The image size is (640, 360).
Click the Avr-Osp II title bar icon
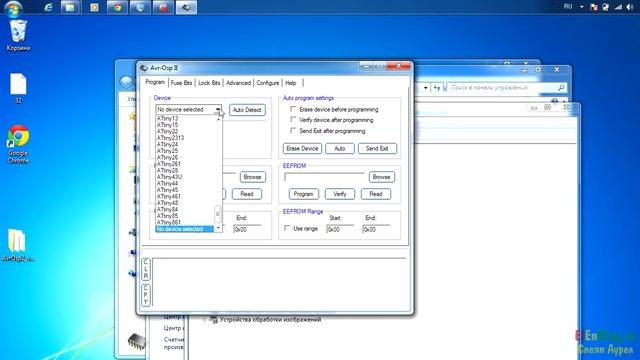(x=144, y=68)
